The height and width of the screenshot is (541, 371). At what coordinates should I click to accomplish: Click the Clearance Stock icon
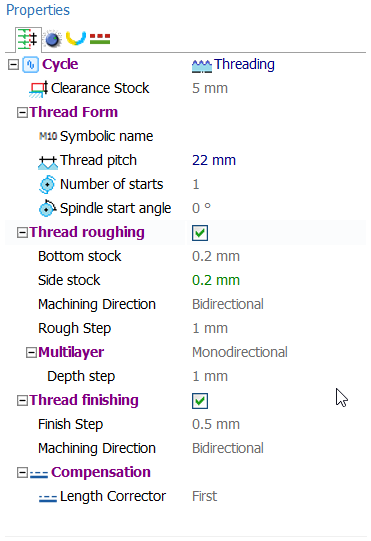[38, 89]
